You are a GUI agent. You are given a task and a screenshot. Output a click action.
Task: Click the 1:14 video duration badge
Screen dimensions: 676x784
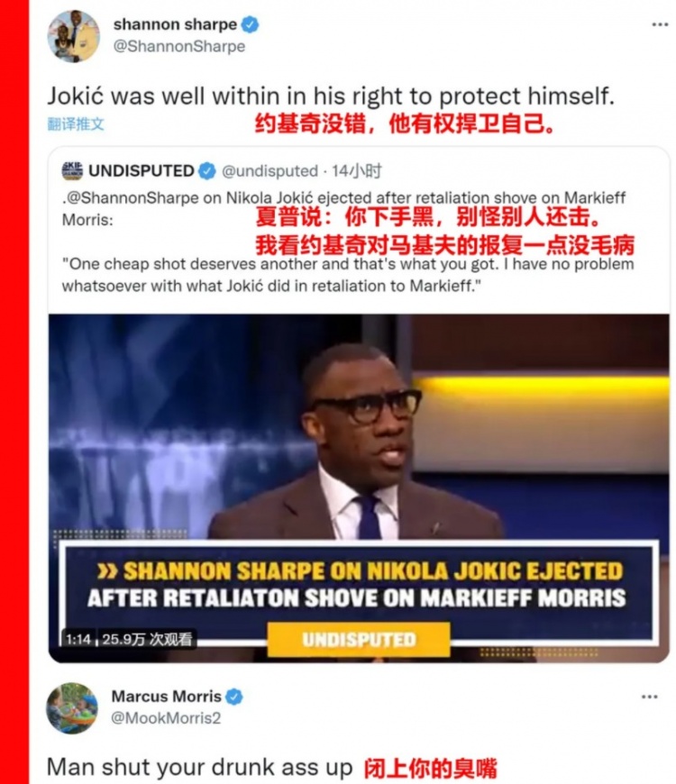pyautogui.click(x=78, y=640)
